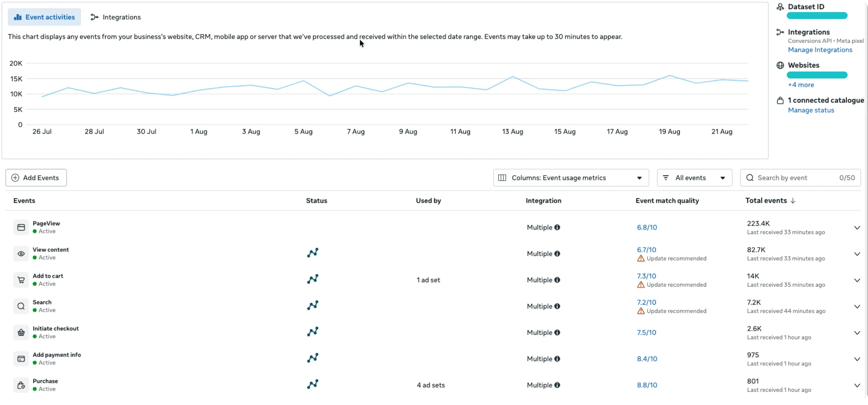
Task: Click the Search event magnifier icon
Action: coord(21,306)
